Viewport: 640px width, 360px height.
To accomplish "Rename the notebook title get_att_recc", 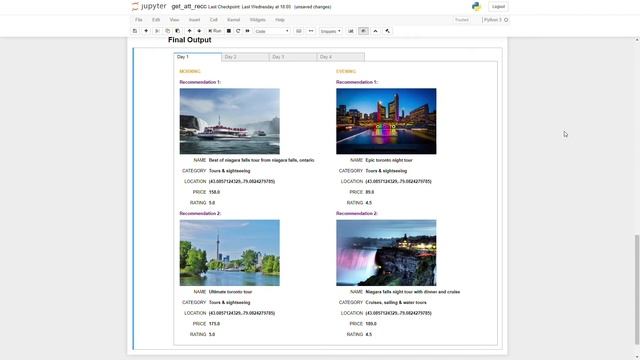I will (x=189, y=7).
